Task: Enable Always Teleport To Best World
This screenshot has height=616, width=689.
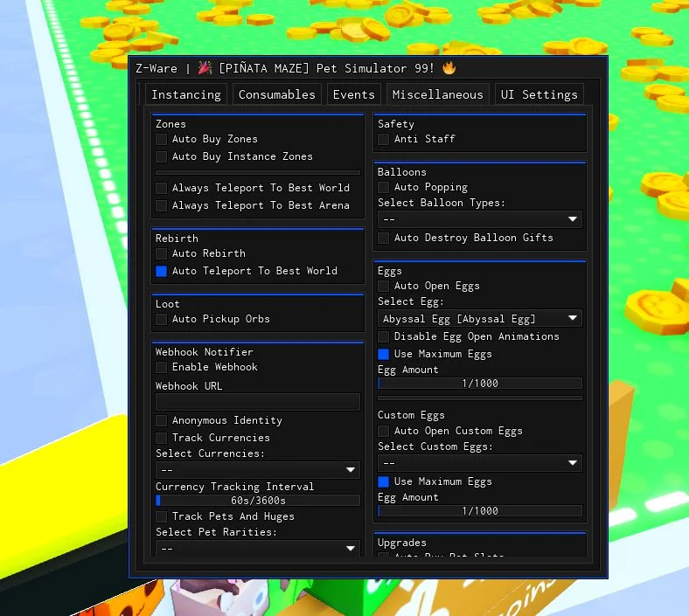Action: pyautogui.click(x=161, y=188)
